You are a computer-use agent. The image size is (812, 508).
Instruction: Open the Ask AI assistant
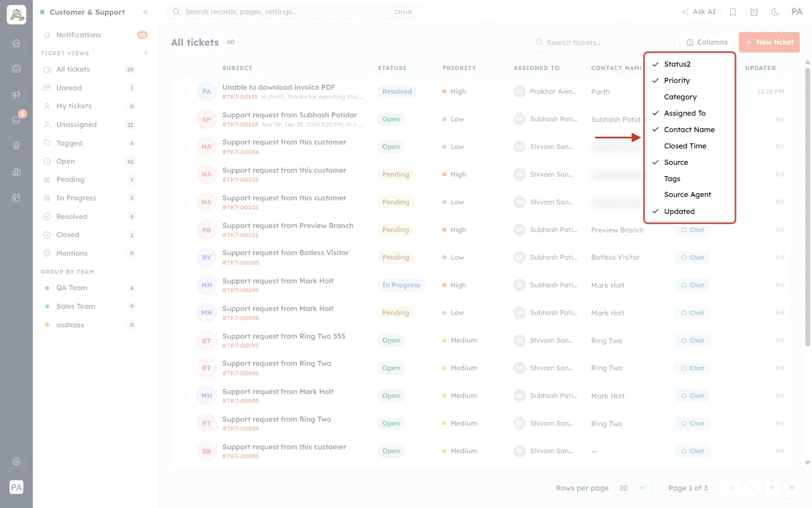(698, 12)
